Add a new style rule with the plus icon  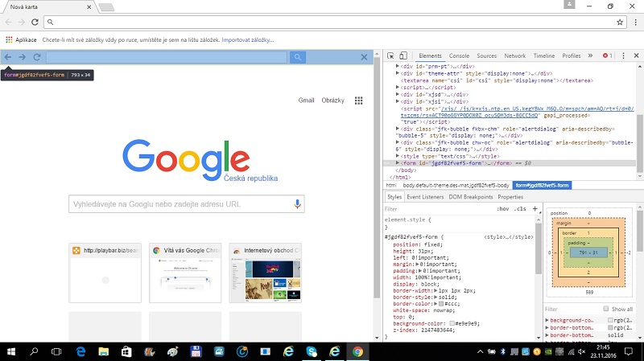pos(535,208)
